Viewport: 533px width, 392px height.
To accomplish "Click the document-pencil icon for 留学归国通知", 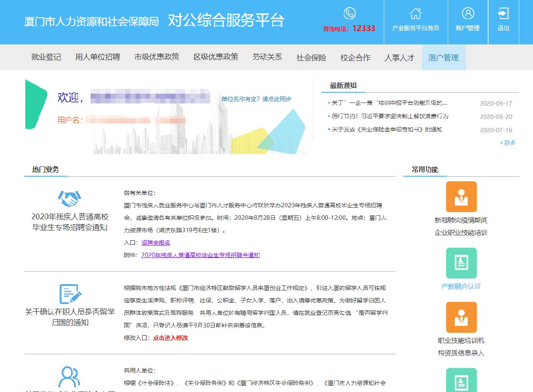I will tap(70, 294).
